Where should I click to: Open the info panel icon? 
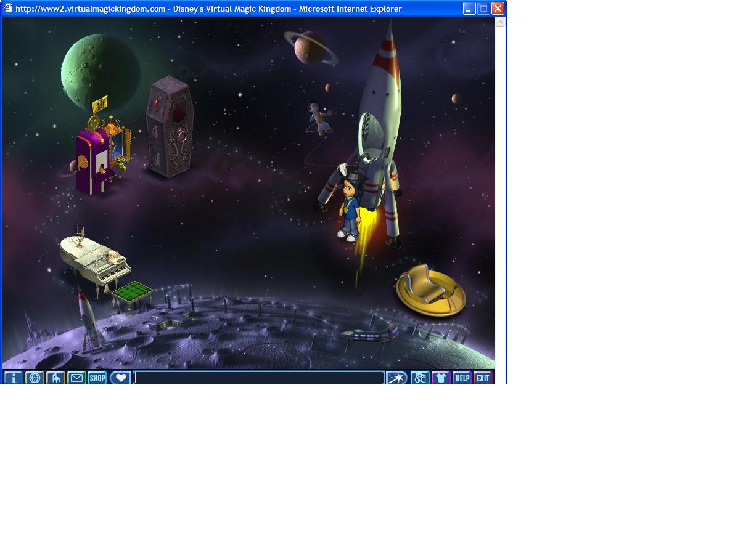(x=13, y=378)
